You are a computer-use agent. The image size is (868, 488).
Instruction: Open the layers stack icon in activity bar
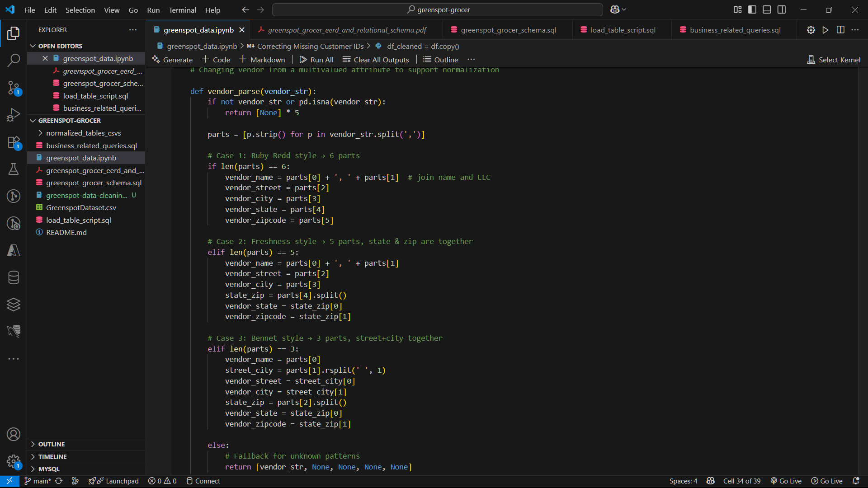tap(14, 305)
